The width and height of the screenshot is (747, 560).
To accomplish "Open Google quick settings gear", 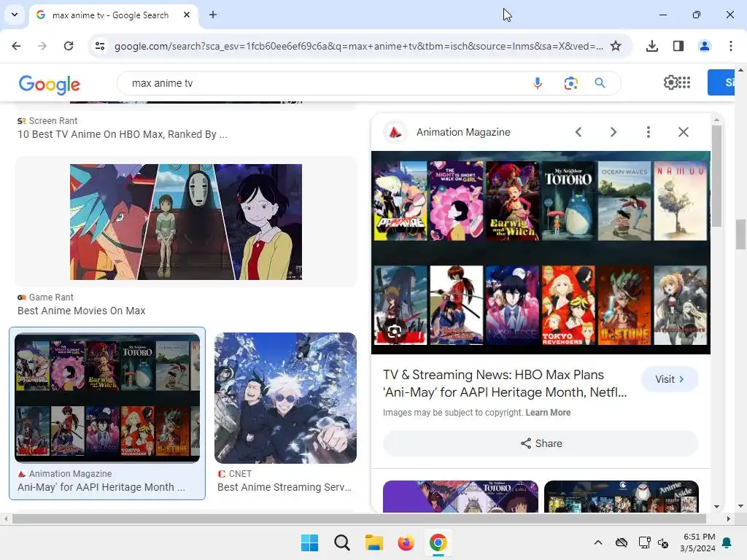I will point(670,82).
